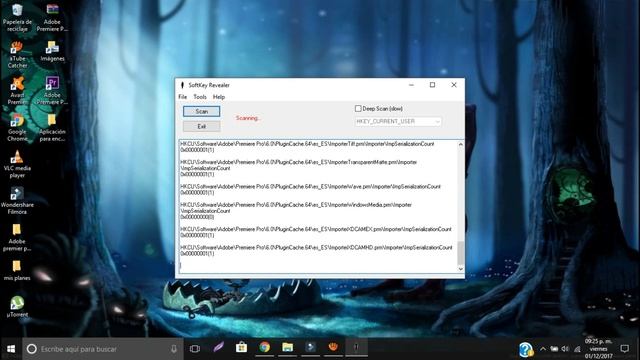Viewport: 640px width, 360px height.
Task: Switch to aTube Catcher in the taskbar
Action: [333, 347]
